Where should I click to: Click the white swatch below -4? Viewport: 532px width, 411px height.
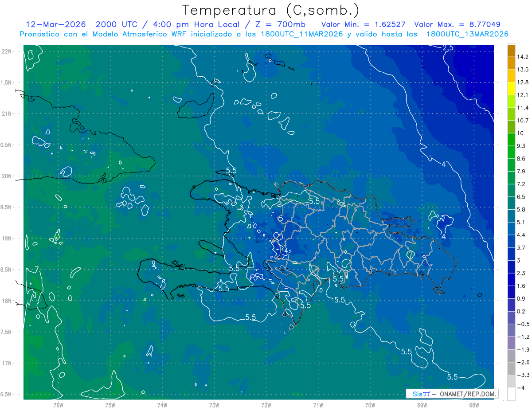click(x=511, y=394)
